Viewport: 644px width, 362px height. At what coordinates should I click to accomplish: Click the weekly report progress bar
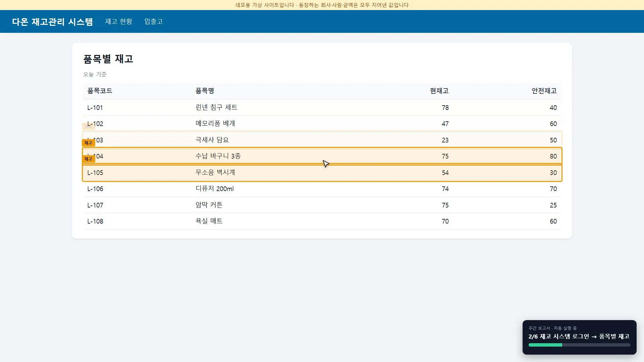pyautogui.click(x=579, y=345)
